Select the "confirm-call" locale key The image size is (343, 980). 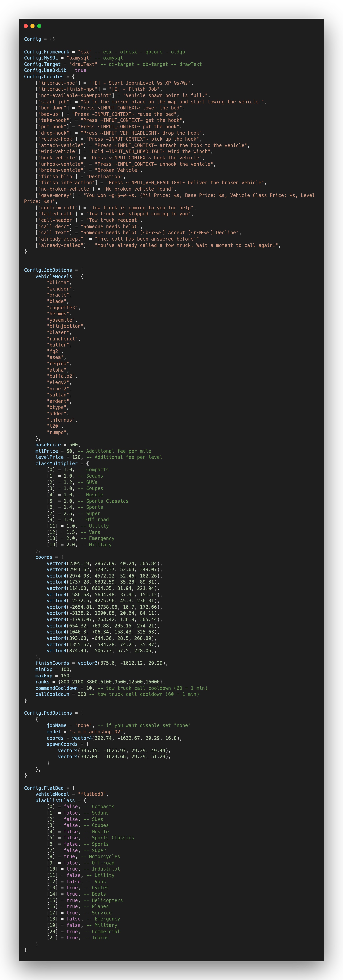pos(59,208)
